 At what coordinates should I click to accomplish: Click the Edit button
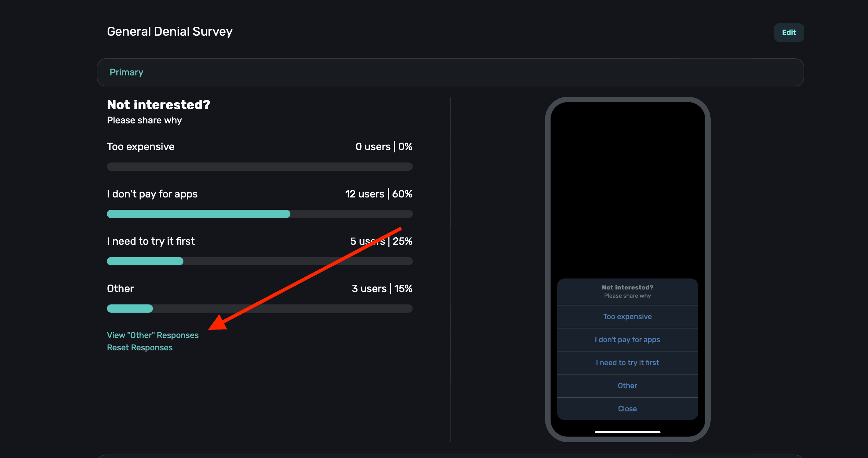pyautogui.click(x=788, y=33)
